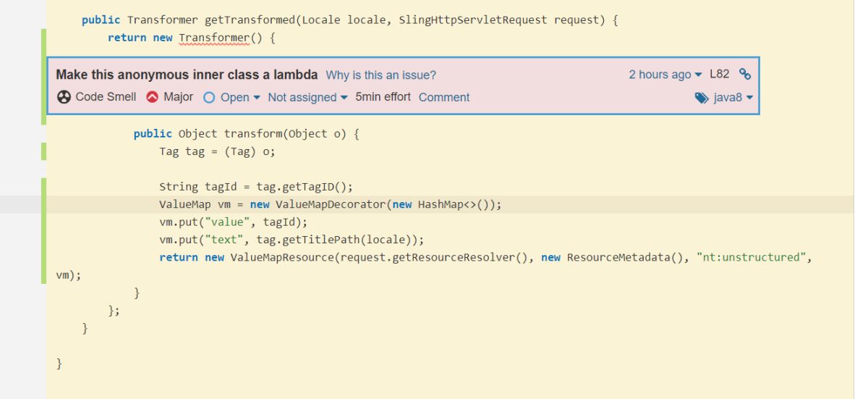Viewport: 868px width, 399px height.
Task: Click the L82 line reference
Action: [x=720, y=74]
